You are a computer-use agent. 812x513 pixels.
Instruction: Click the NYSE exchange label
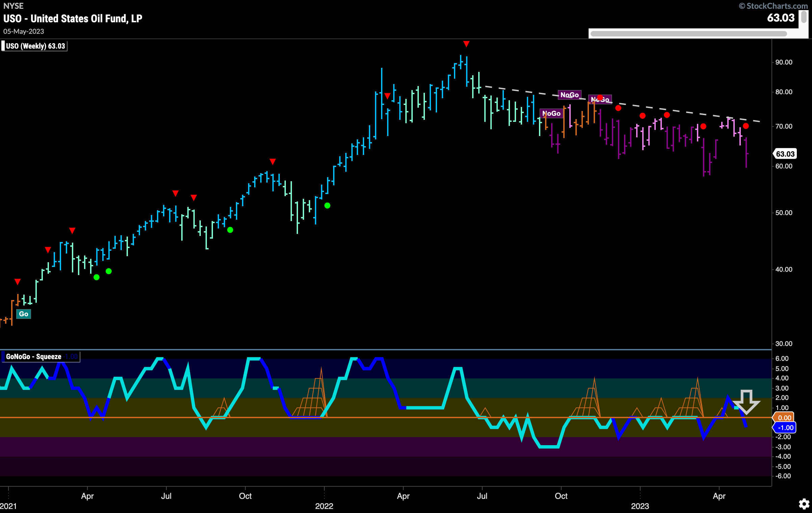[13, 6]
